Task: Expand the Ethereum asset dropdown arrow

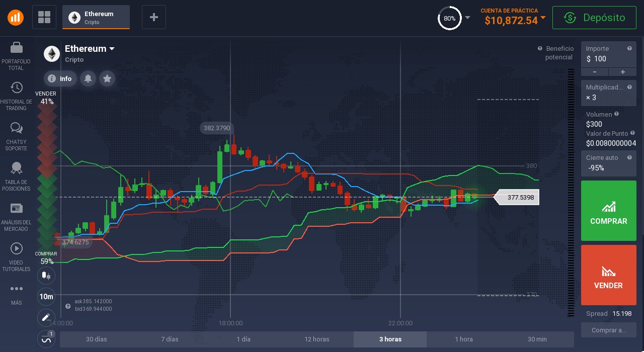Action: point(112,49)
